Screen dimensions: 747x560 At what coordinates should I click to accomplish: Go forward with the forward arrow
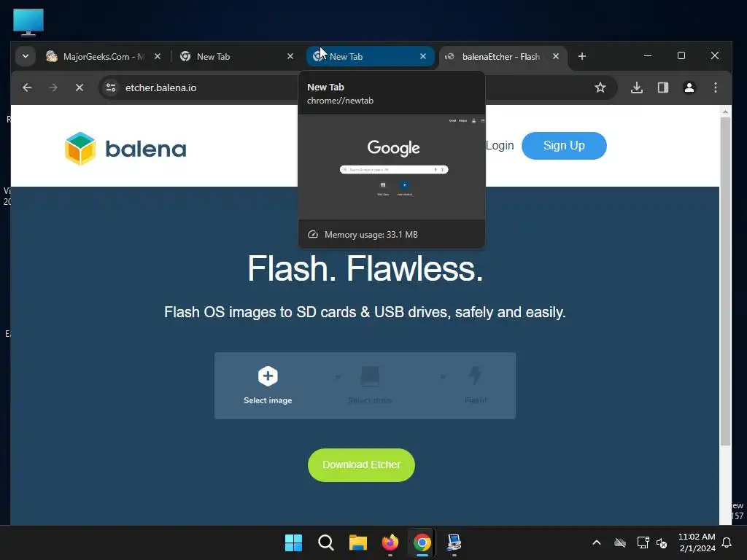coord(53,87)
